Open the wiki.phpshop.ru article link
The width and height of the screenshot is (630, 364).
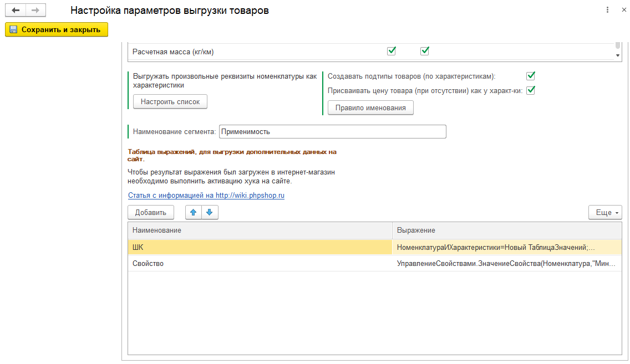tap(206, 196)
